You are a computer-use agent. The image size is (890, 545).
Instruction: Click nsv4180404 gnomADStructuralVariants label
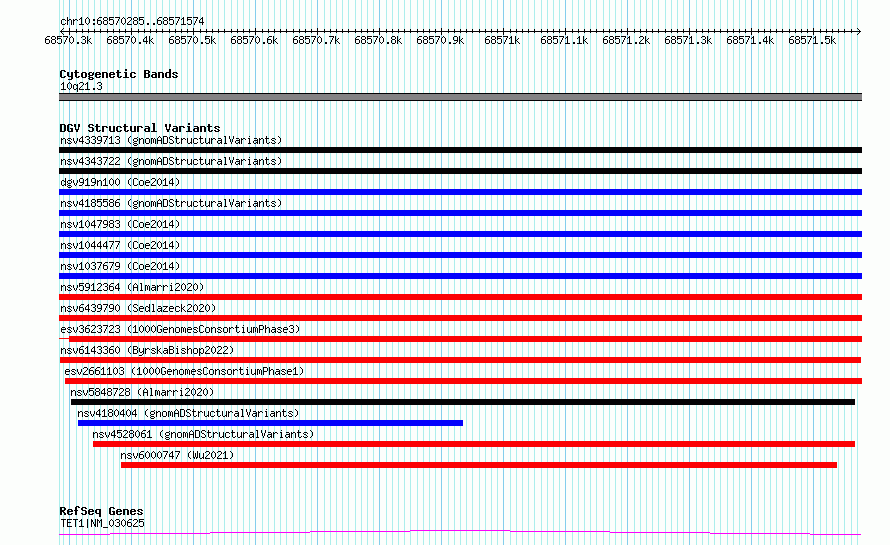[188, 413]
